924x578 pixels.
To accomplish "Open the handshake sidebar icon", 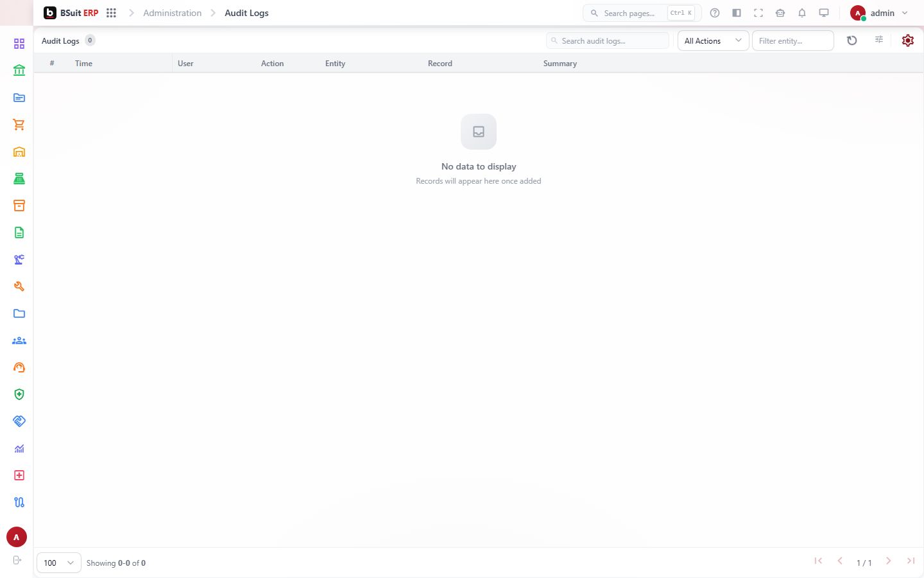I will [x=19, y=421].
